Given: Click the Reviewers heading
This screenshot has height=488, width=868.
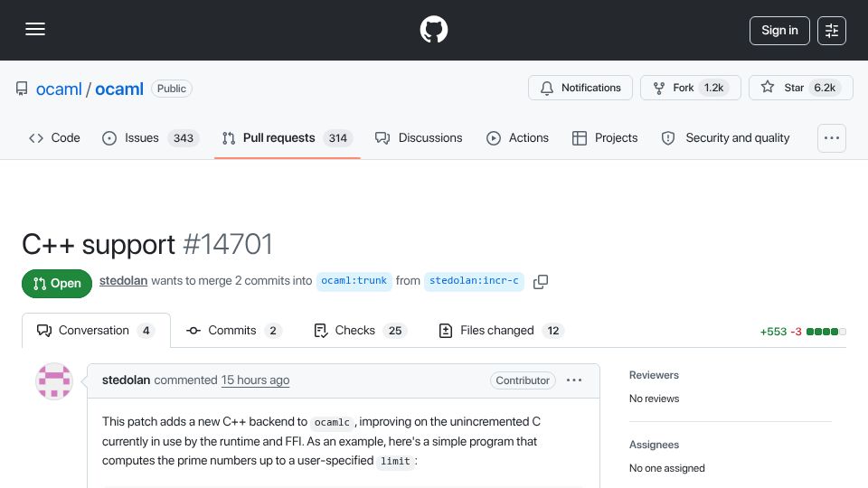Looking at the screenshot, I should (x=654, y=375).
